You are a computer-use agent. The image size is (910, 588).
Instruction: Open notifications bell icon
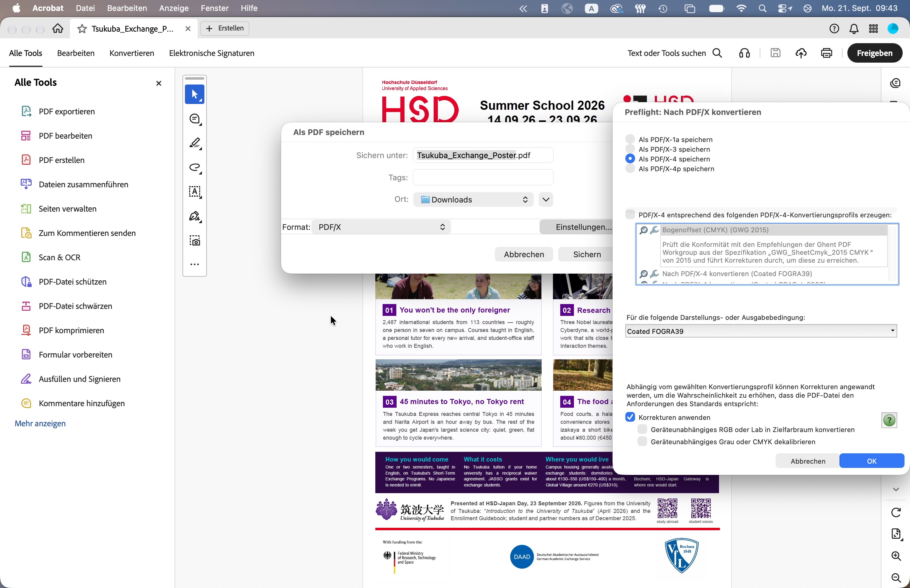[854, 29]
